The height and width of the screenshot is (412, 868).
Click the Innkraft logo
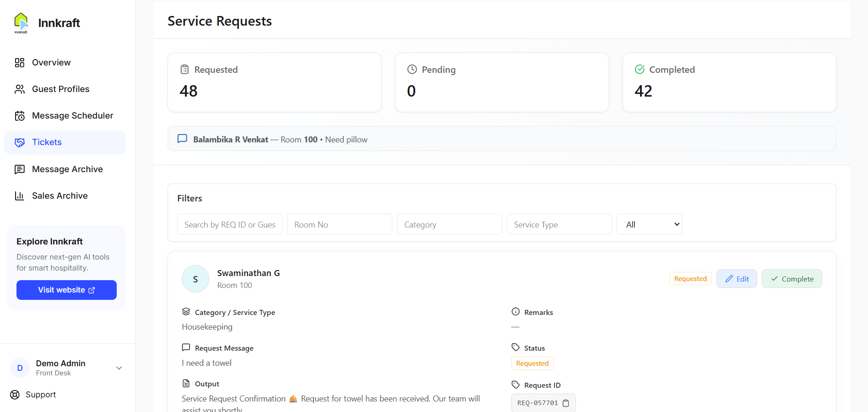coord(21,22)
